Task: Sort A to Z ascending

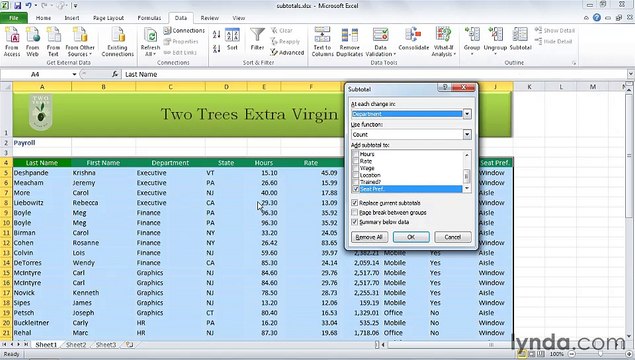Action: pos(216,35)
